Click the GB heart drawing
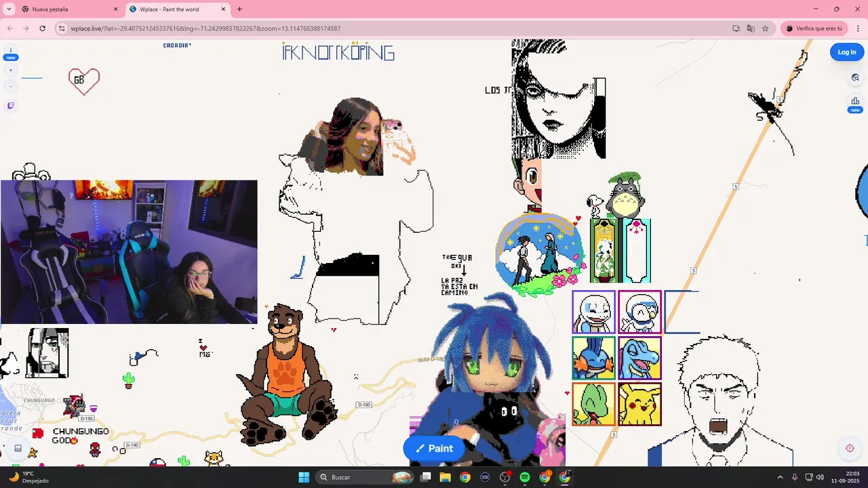Image resolution: width=868 pixels, height=488 pixels. click(84, 81)
